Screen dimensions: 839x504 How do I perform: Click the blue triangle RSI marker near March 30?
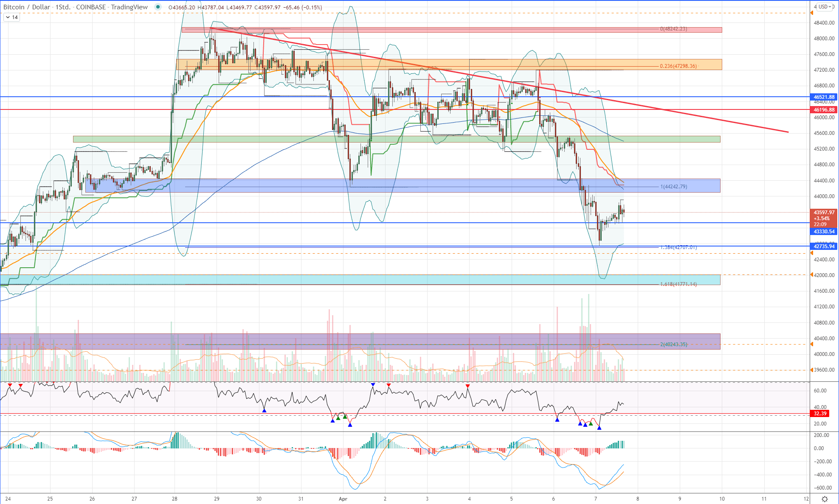tap(264, 410)
